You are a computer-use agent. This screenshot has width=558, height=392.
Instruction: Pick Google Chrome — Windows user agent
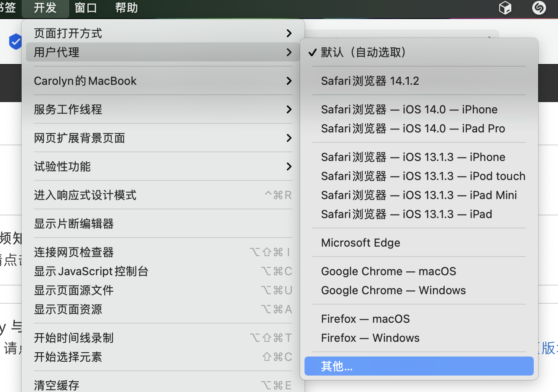[x=393, y=290]
